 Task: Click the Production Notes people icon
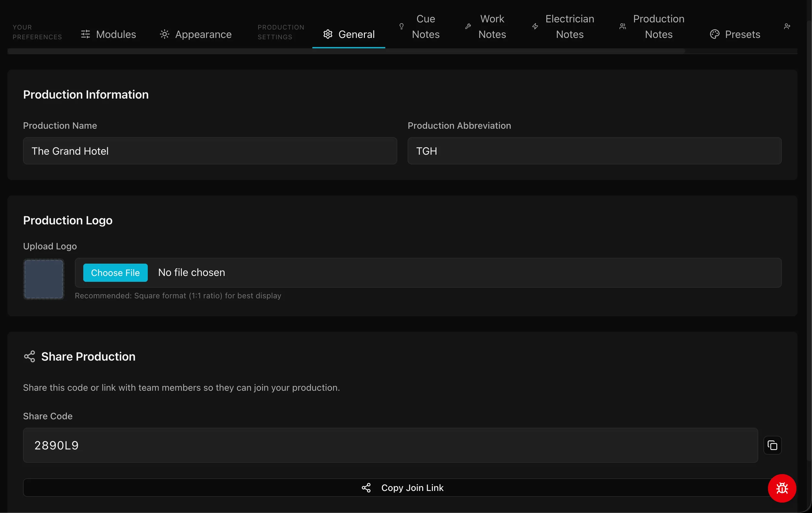click(x=622, y=26)
